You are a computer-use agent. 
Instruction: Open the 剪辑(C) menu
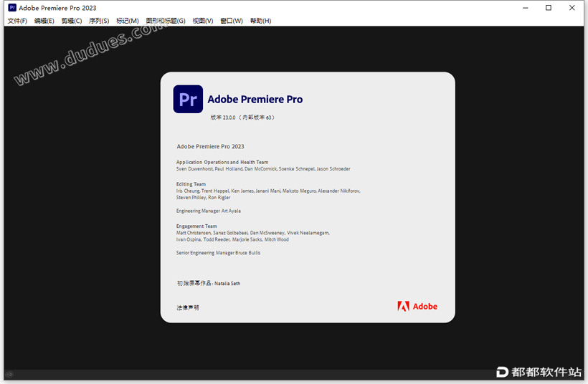click(72, 21)
